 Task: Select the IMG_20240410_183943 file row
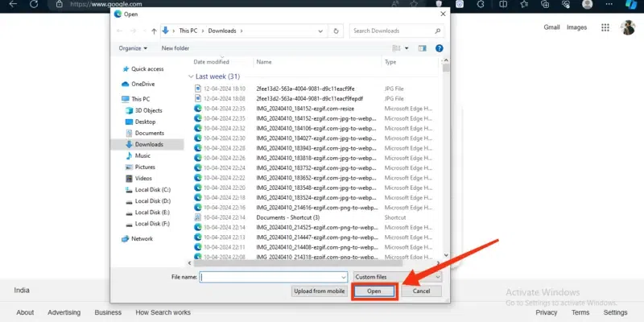tap(314, 148)
